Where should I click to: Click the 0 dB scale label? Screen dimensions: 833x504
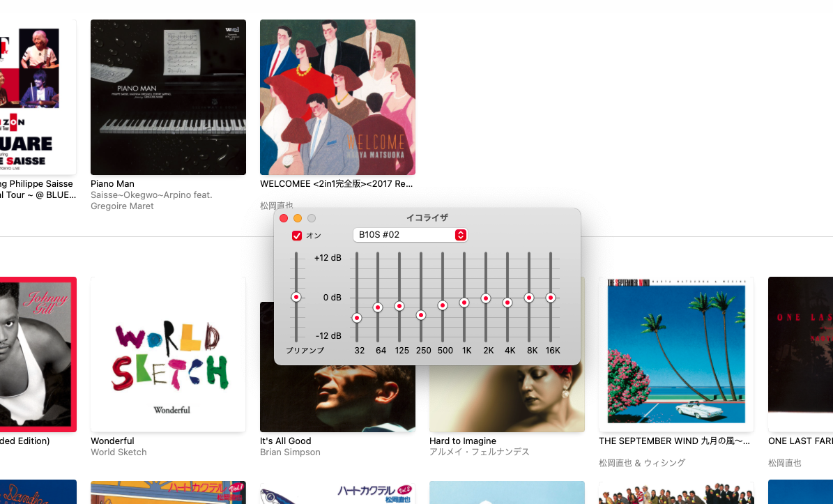coord(332,298)
